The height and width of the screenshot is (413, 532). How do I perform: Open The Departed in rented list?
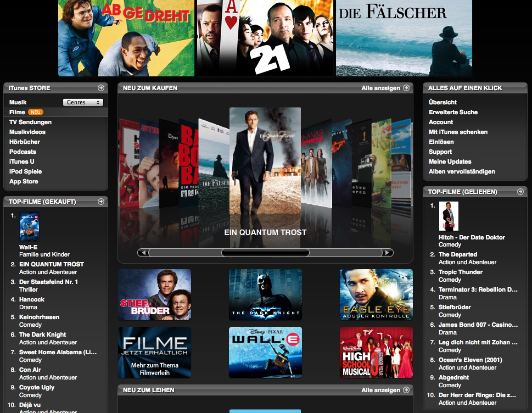tap(458, 254)
